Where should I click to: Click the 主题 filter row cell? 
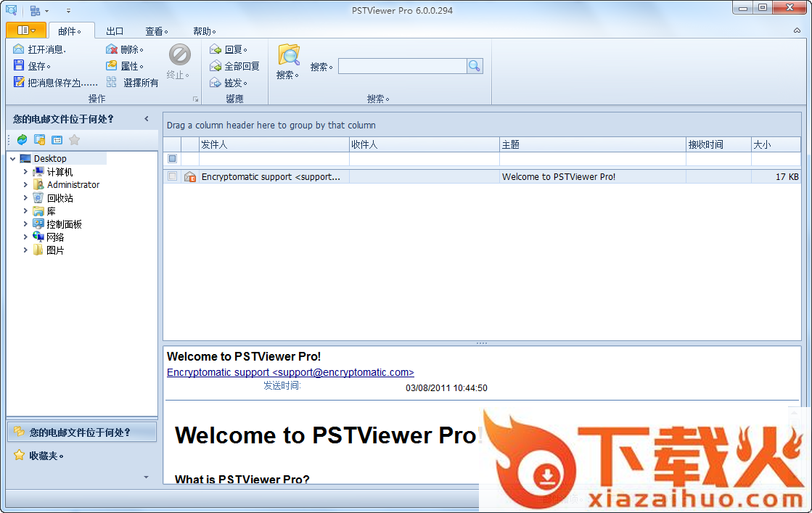click(x=592, y=158)
